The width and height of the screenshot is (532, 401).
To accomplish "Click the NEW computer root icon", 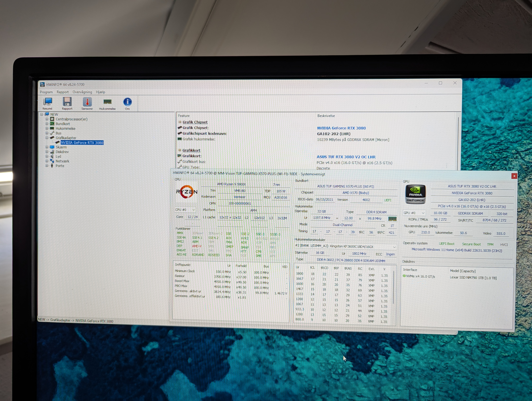I will 47,114.
